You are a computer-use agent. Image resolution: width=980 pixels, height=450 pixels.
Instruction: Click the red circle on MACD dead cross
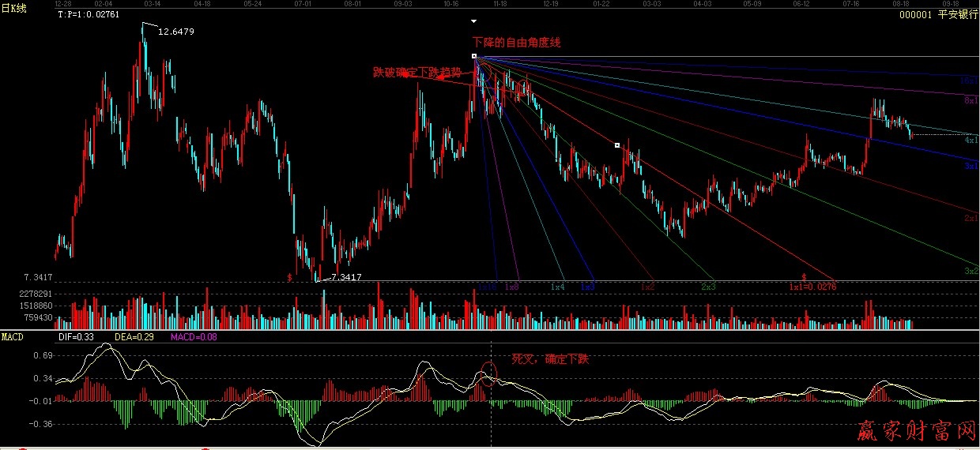point(488,372)
